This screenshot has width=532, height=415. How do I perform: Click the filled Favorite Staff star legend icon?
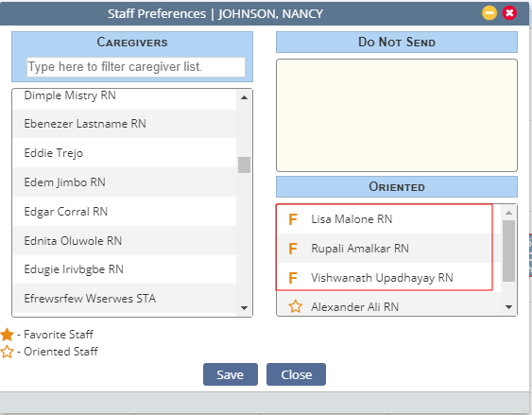7,335
